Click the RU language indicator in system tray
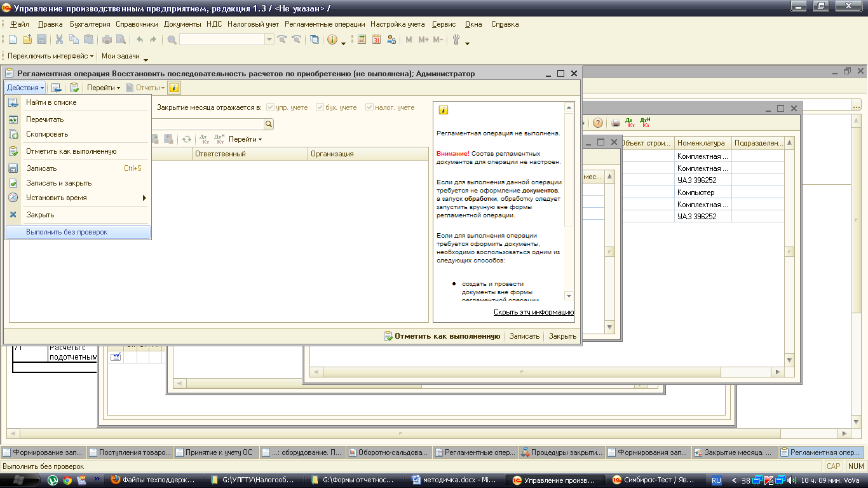The width and height of the screenshot is (868, 488). [x=716, y=480]
